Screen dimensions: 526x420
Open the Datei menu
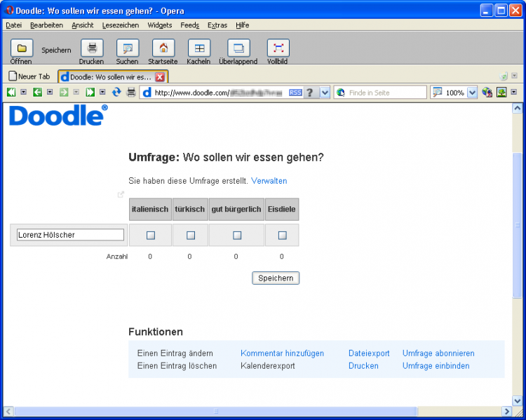tap(14, 25)
